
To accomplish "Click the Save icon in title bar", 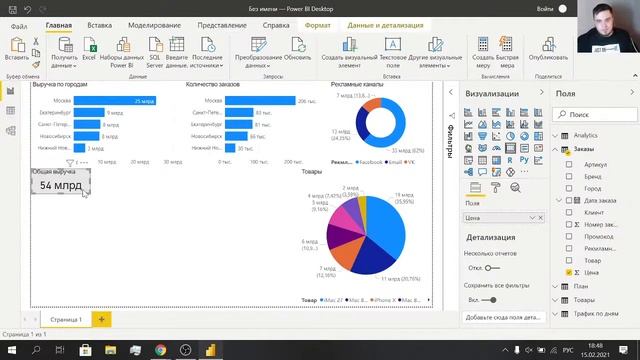I will pos(13,9).
